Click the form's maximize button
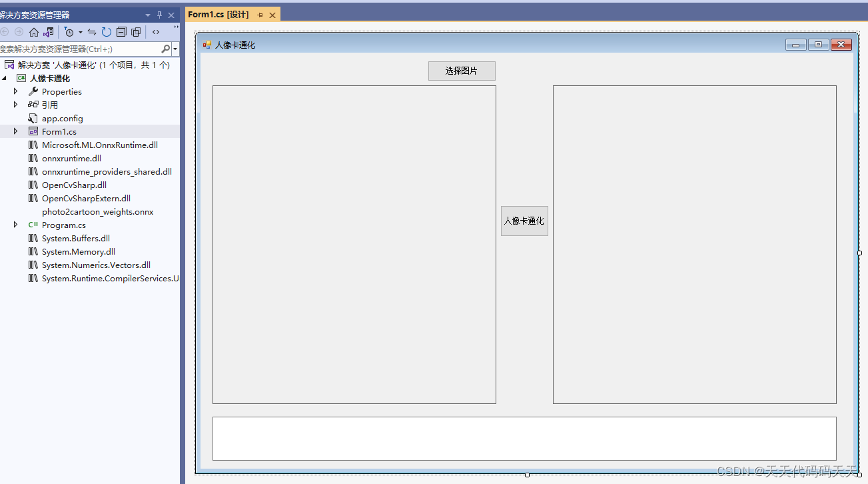 [x=819, y=45]
